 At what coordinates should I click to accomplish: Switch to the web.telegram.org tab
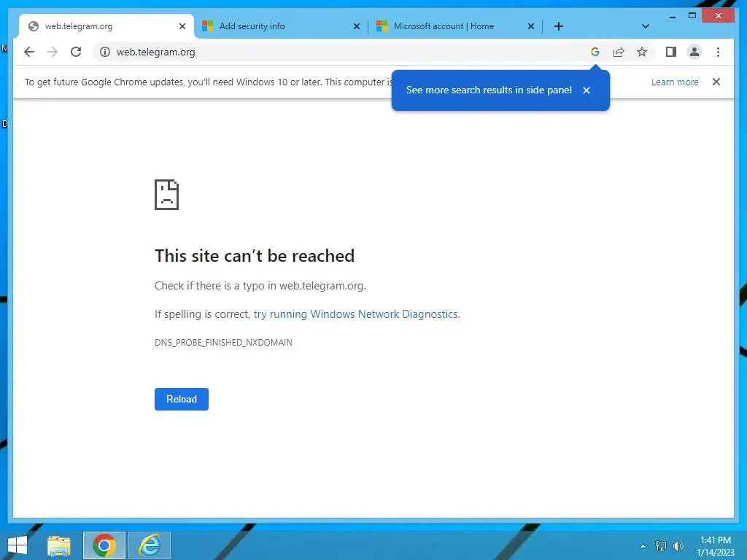107,26
